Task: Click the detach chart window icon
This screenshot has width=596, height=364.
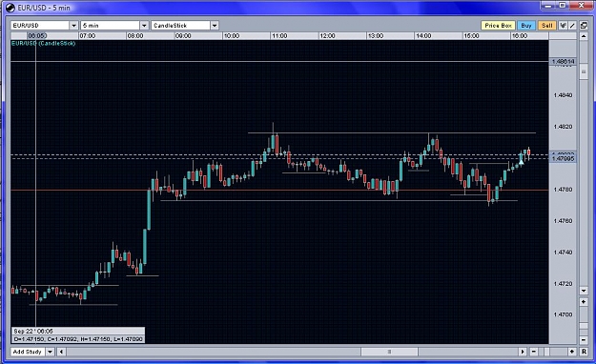Action: tap(584, 26)
